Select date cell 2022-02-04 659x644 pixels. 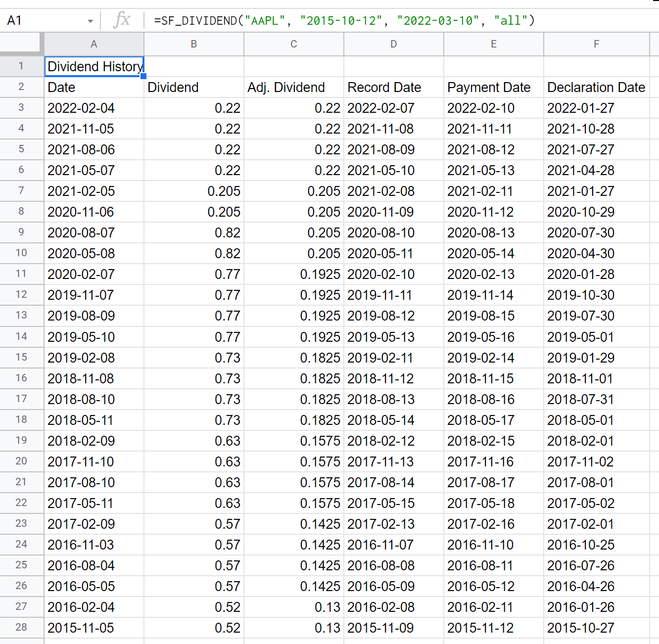(x=94, y=108)
